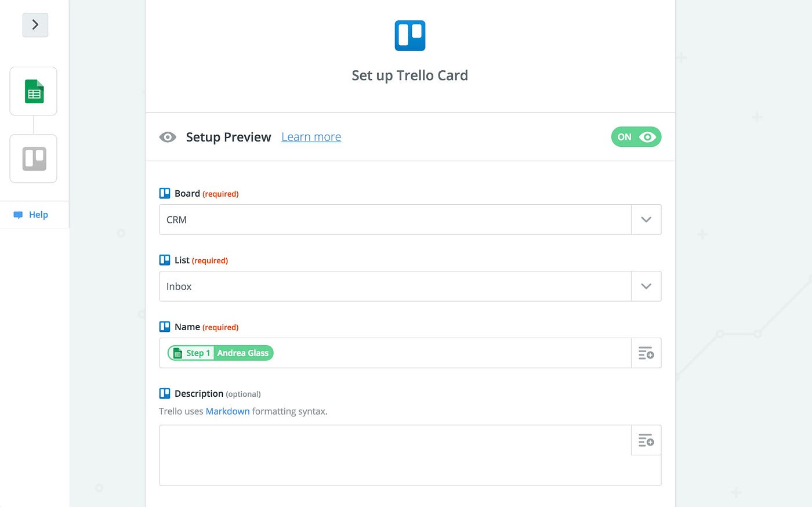Click the Trello icon beside List label
The image size is (812, 507).
click(x=165, y=260)
